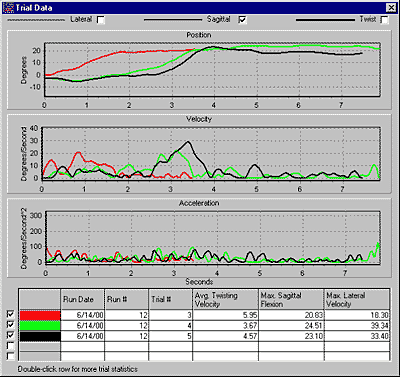Uncheck the Sagittal plane checkbox
Viewport: 400px width, 377px height.
pyautogui.click(x=242, y=20)
